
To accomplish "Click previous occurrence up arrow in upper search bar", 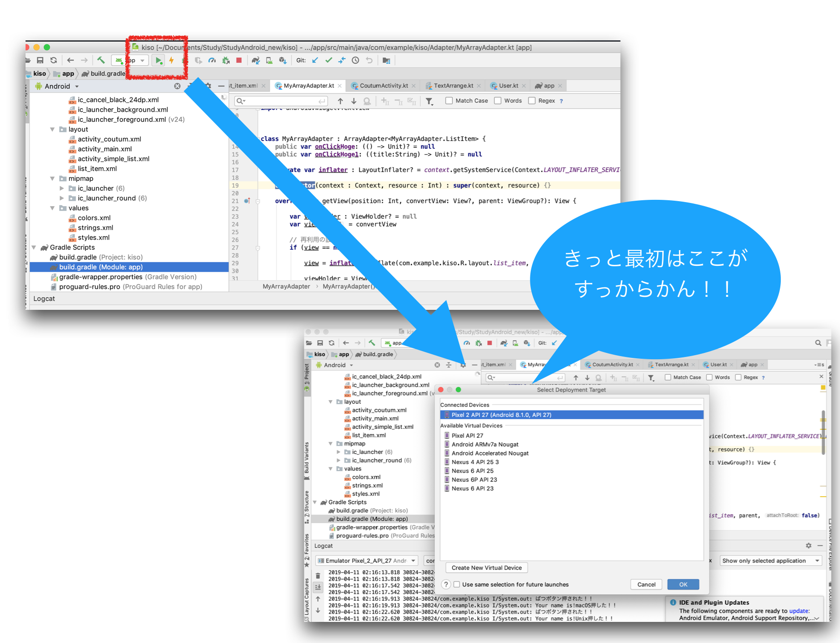I will [x=340, y=101].
